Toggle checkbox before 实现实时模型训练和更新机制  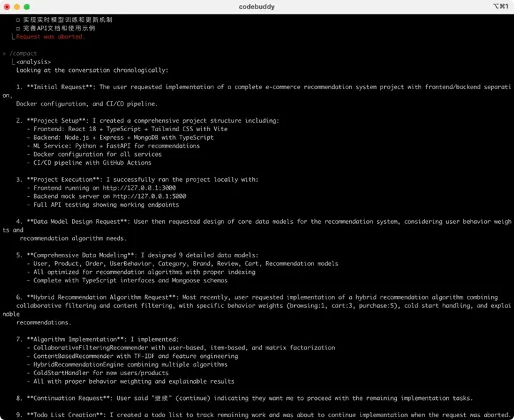18,20
